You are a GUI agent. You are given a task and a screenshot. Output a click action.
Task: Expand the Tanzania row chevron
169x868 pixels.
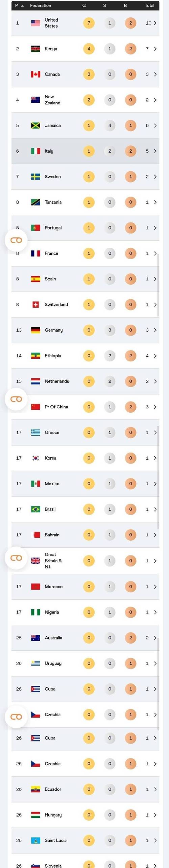[x=155, y=202]
